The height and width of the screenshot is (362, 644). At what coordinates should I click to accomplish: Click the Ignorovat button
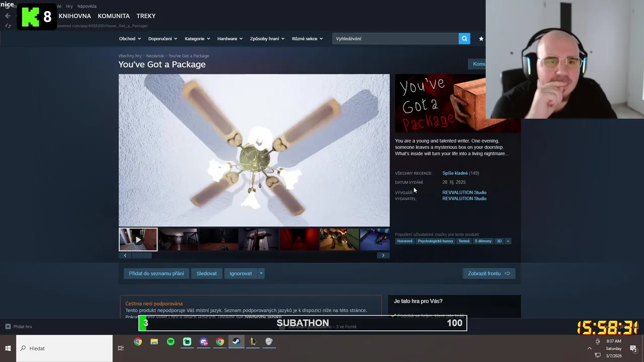pos(240,274)
